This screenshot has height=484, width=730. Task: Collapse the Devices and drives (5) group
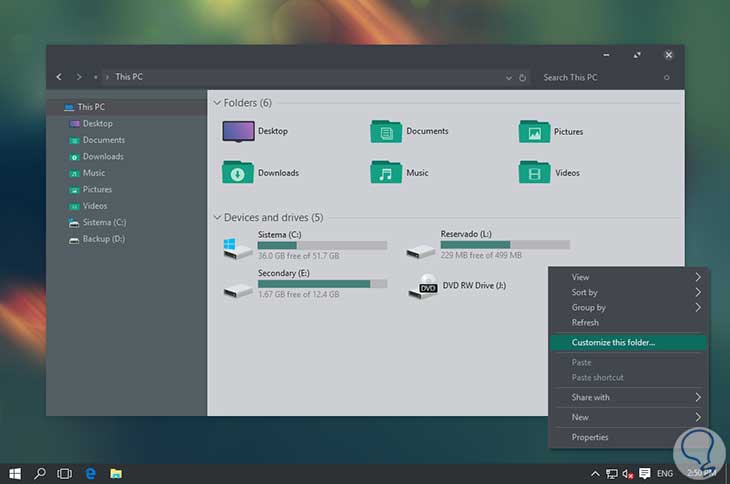click(217, 217)
